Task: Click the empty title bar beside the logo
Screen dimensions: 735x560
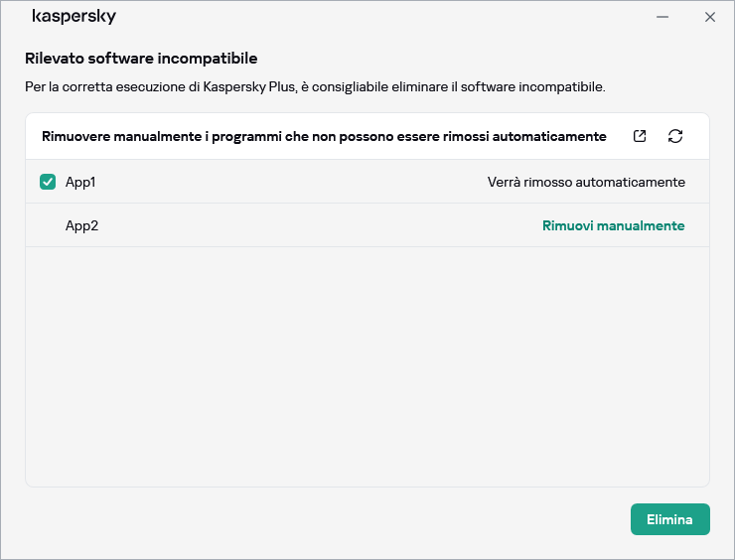Action: pos(377,17)
